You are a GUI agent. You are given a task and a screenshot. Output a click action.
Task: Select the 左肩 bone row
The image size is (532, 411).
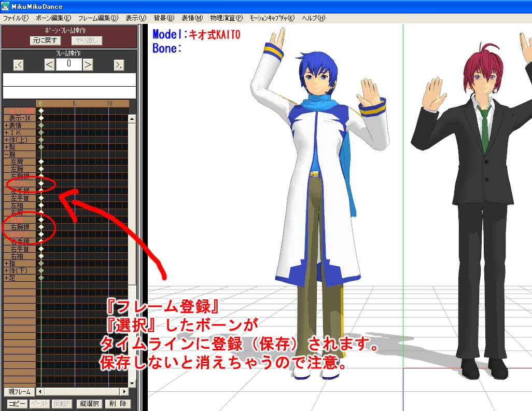[x=19, y=162]
